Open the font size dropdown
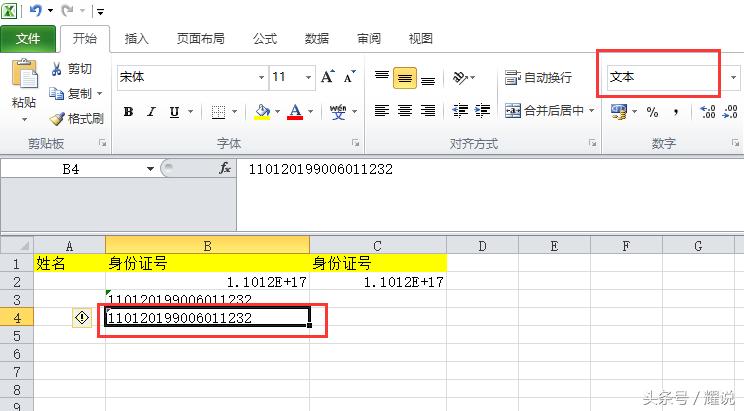 click(308, 77)
